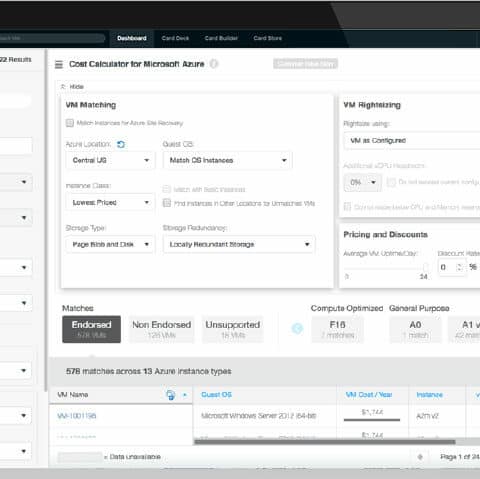Screen dimensions: 480x479
Task: Open the sort dropdown arrow in VM Name header
Action: tap(185, 395)
